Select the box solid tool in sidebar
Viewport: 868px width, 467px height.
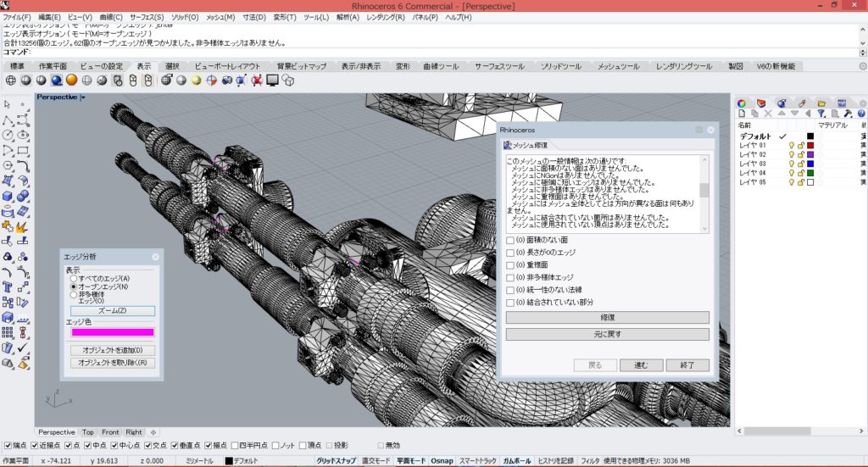click(8, 194)
